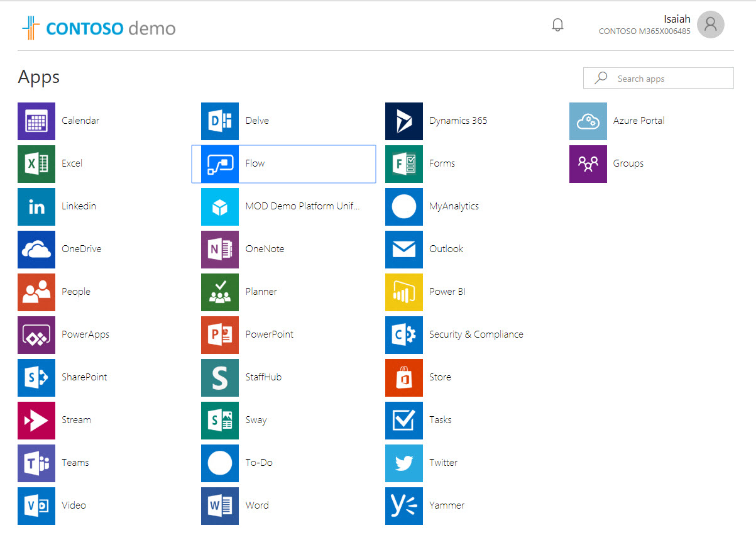
Task: Open the Sway app icon
Action: point(220,421)
